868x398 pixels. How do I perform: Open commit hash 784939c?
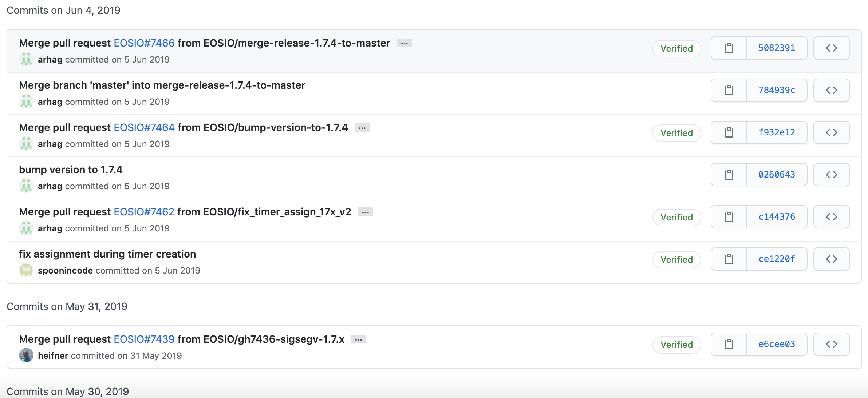[x=777, y=90]
